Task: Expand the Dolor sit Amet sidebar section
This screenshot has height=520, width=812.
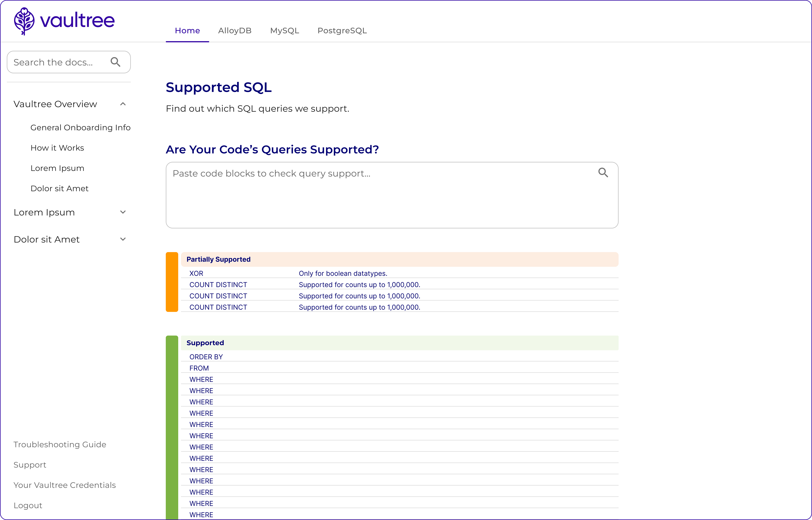Action: point(123,239)
